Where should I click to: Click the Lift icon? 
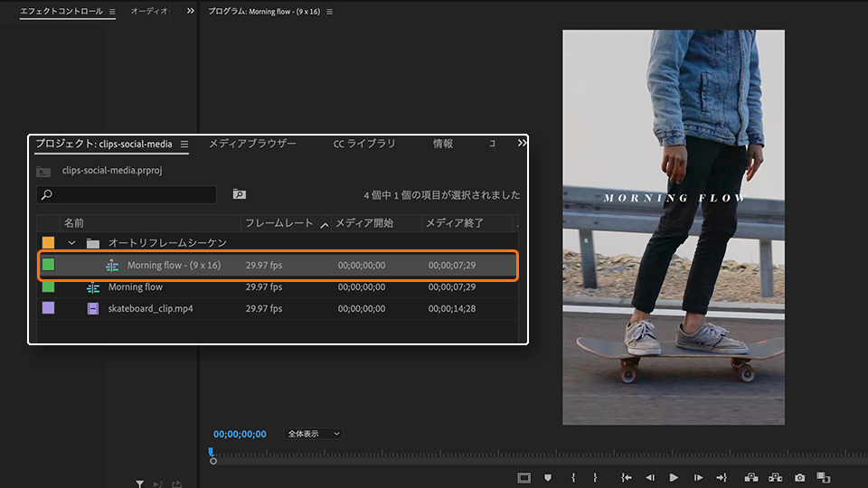point(750,477)
